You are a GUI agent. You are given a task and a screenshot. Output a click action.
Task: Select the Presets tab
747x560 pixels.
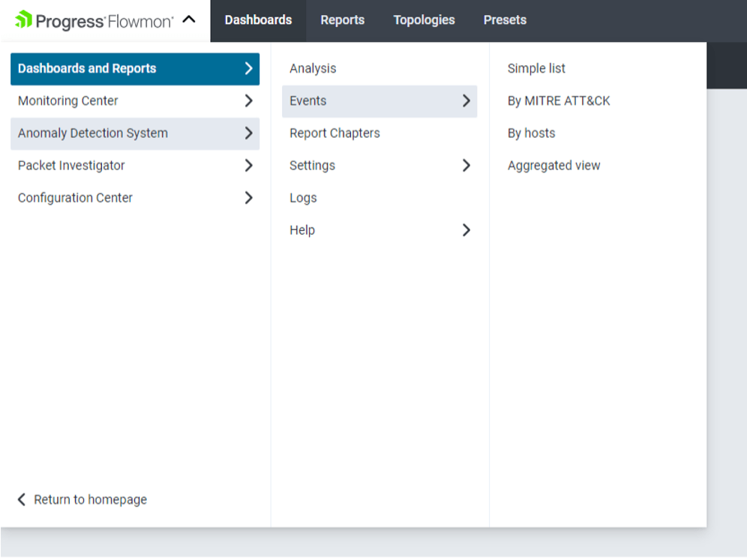(x=505, y=20)
